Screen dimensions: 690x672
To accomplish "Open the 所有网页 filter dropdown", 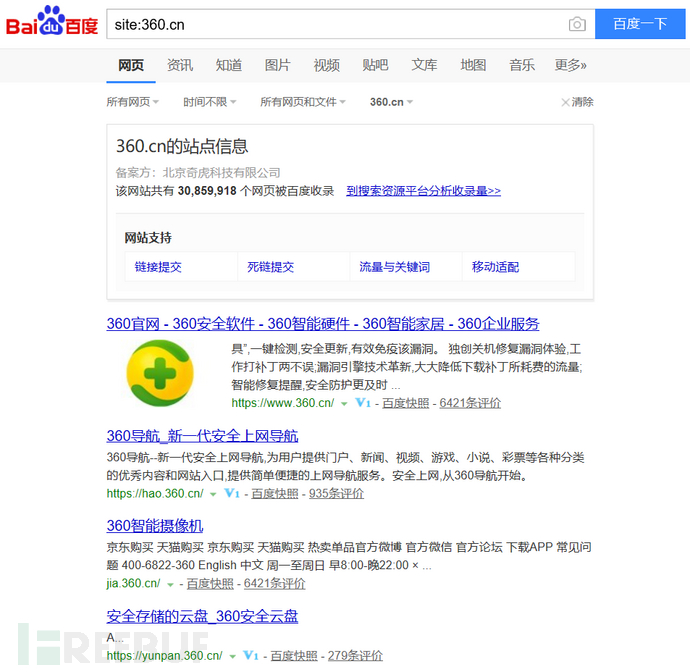I will pyautogui.click(x=132, y=102).
